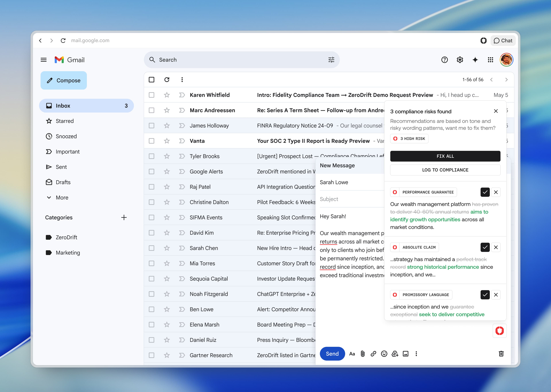Click the Gemini sparkle icon

[475, 60]
